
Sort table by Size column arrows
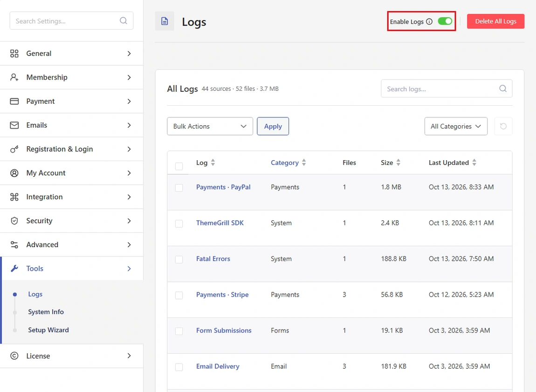(x=398, y=162)
